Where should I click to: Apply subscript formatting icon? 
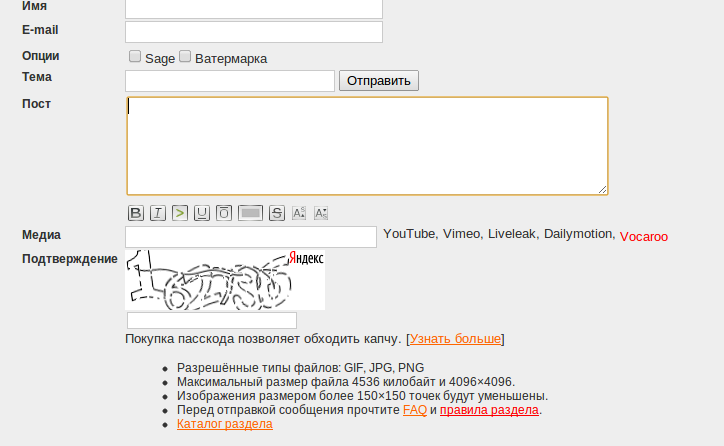click(x=321, y=213)
